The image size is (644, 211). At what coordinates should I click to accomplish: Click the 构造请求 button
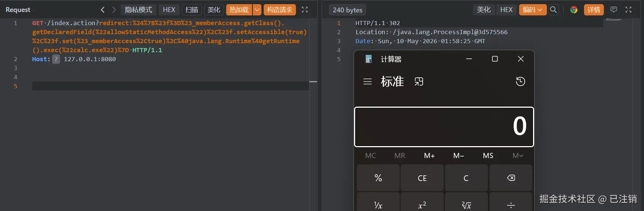coord(280,10)
